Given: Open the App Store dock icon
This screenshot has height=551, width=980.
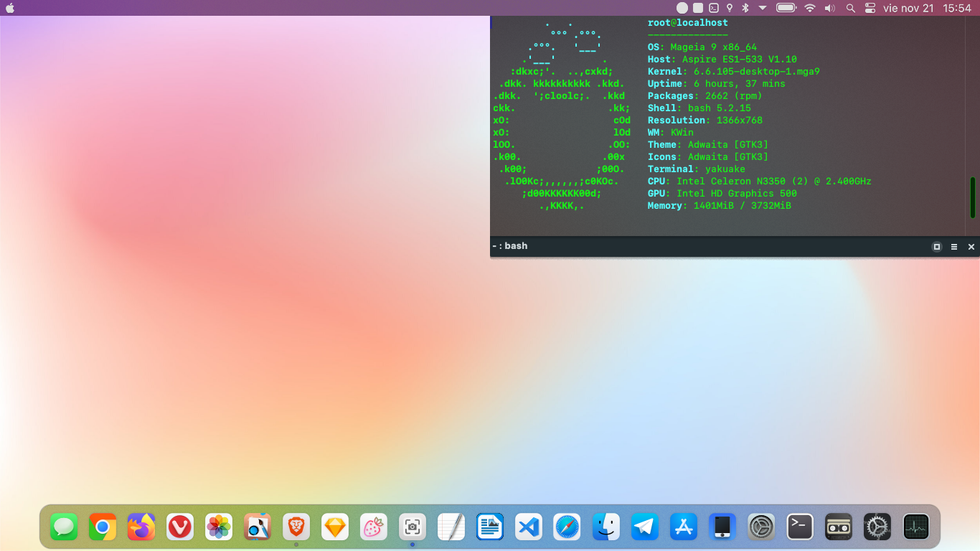Looking at the screenshot, I should [x=684, y=527].
